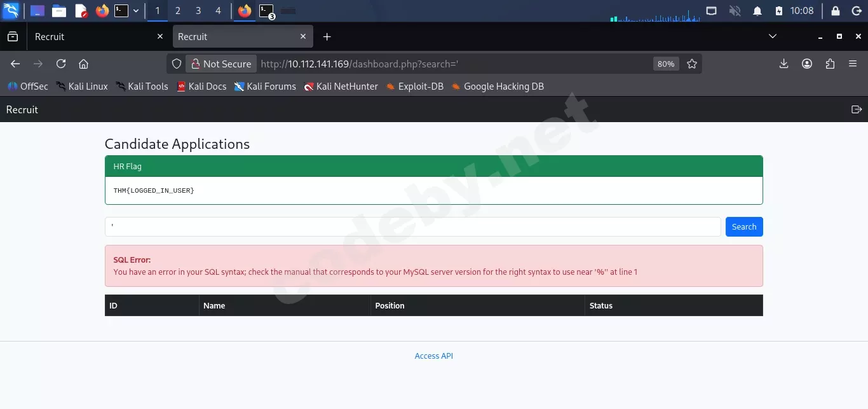Log out using the Recruit navbar icon
This screenshot has height=409, width=868.
click(x=857, y=109)
